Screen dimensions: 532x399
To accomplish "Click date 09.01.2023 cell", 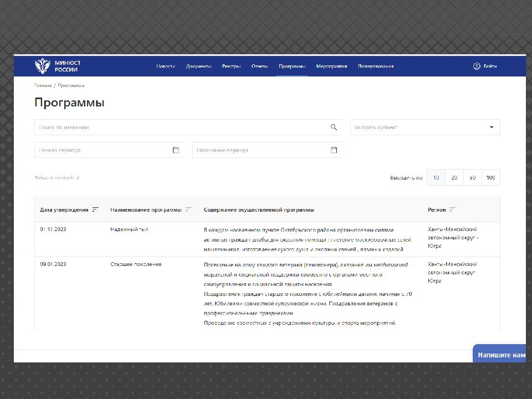I will (x=53, y=264).
